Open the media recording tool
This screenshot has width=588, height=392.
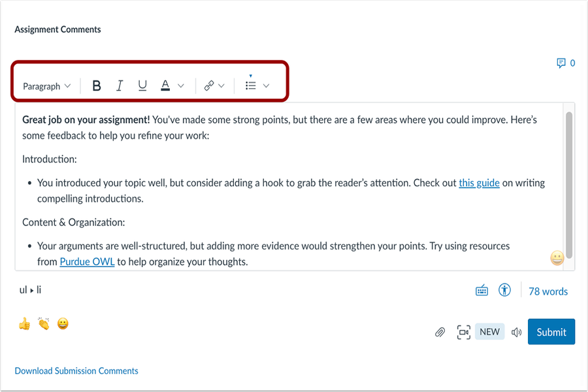pyautogui.click(x=464, y=332)
